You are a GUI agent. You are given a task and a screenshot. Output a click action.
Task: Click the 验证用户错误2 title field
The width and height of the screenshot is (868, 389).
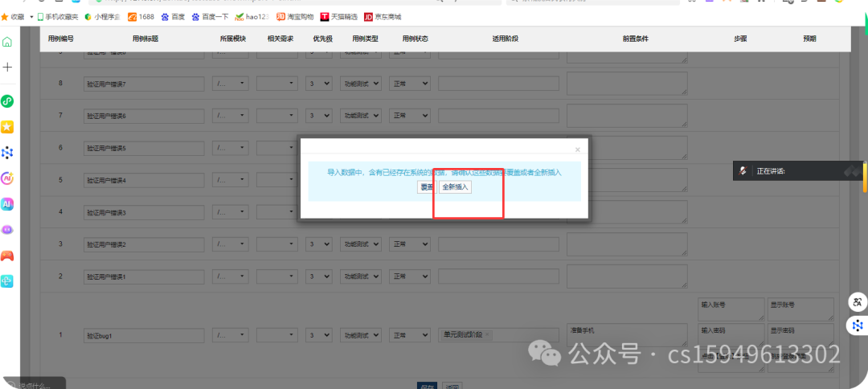[x=143, y=244]
